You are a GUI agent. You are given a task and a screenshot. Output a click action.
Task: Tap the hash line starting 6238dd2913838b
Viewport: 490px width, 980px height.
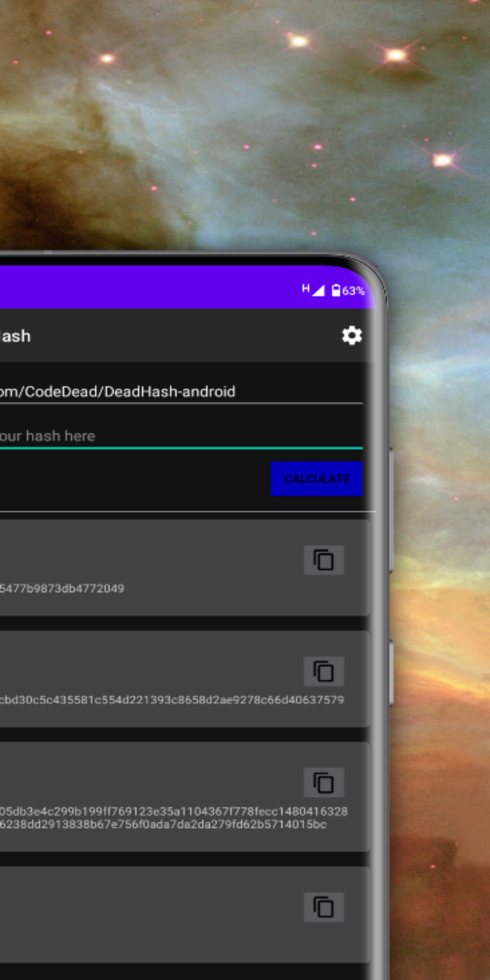pos(163,824)
